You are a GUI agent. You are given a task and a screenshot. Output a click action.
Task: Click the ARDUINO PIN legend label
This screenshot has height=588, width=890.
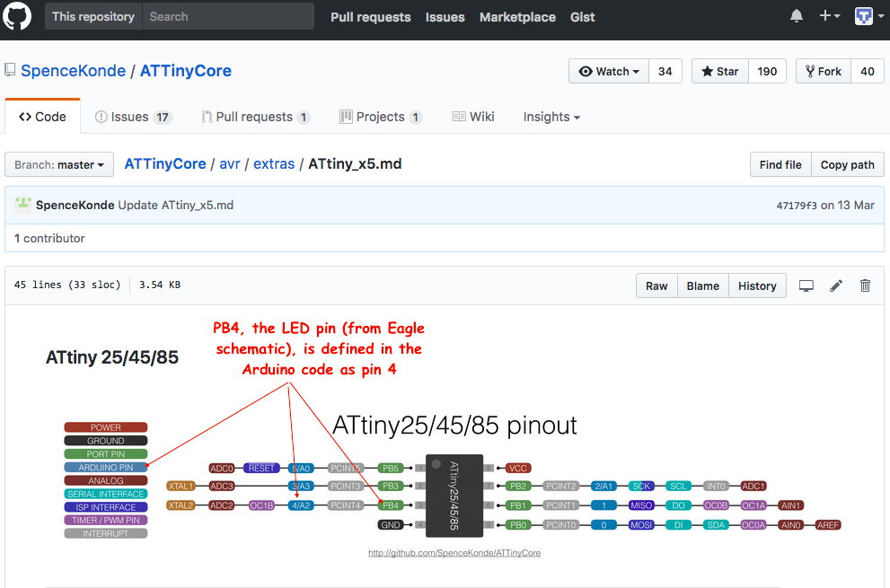[106, 468]
